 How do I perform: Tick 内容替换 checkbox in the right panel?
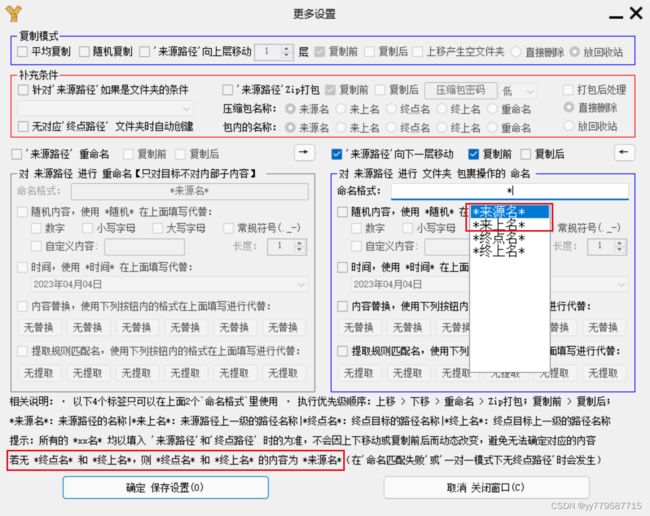(342, 306)
